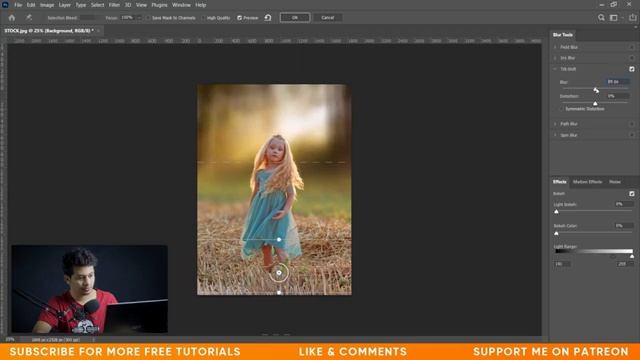Disable the Tilt-Shift checkbox

click(x=631, y=69)
